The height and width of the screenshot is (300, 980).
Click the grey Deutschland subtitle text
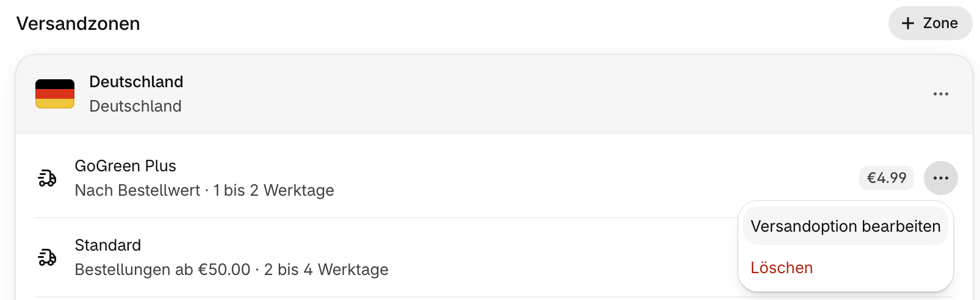(x=135, y=106)
